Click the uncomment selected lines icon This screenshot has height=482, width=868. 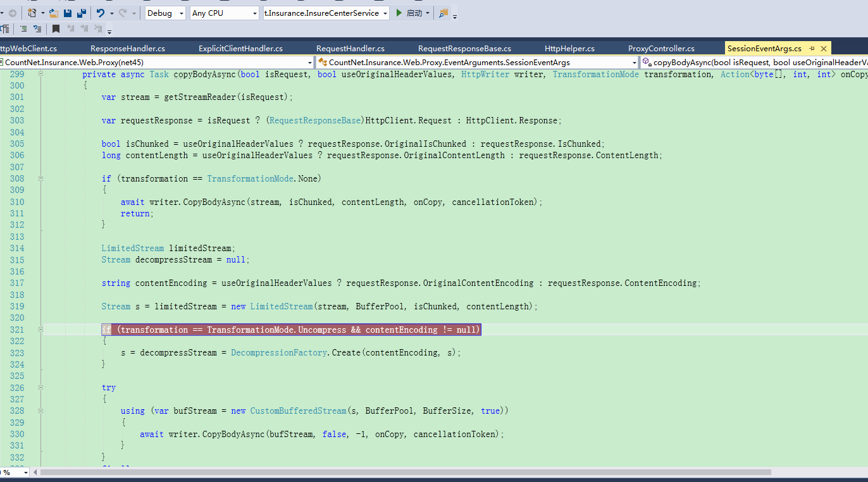(37, 28)
